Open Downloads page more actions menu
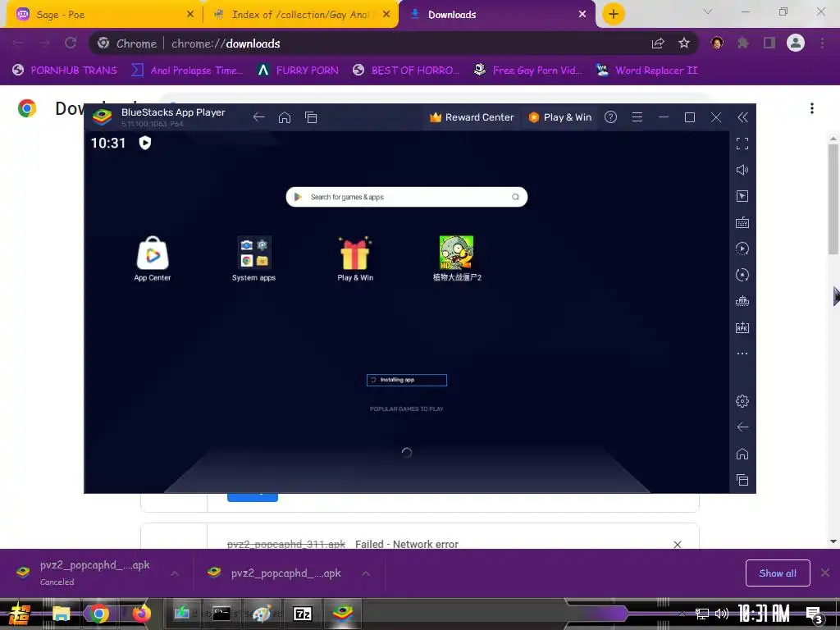 pos(812,108)
